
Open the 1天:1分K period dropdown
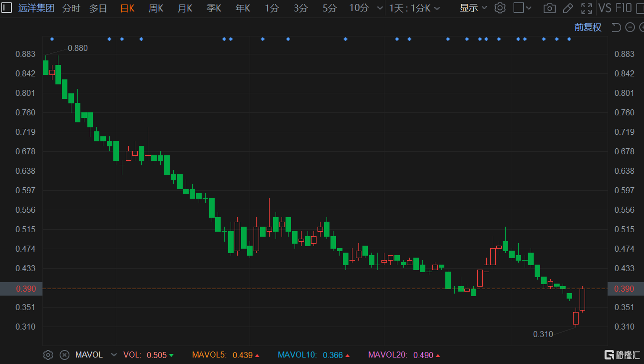pyautogui.click(x=414, y=8)
